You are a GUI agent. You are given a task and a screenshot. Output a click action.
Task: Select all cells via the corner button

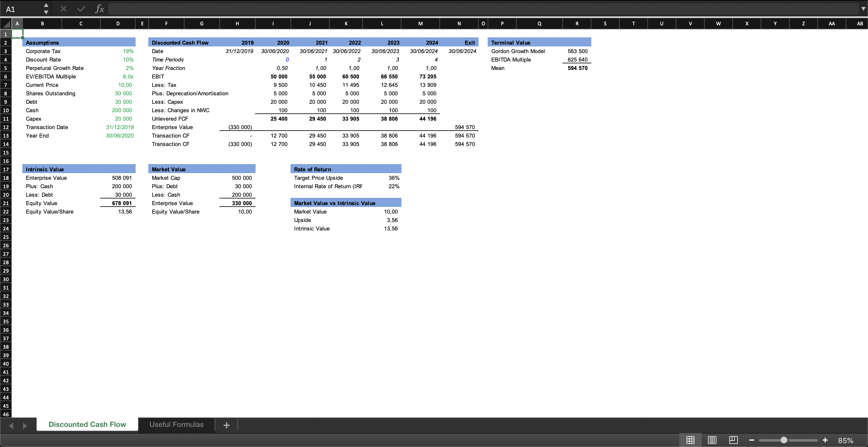tap(6, 23)
